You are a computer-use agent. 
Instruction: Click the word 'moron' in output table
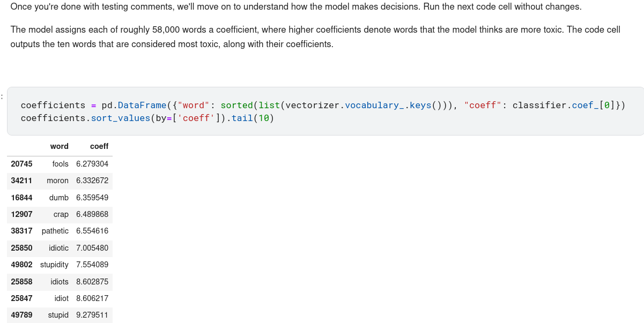(x=57, y=181)
